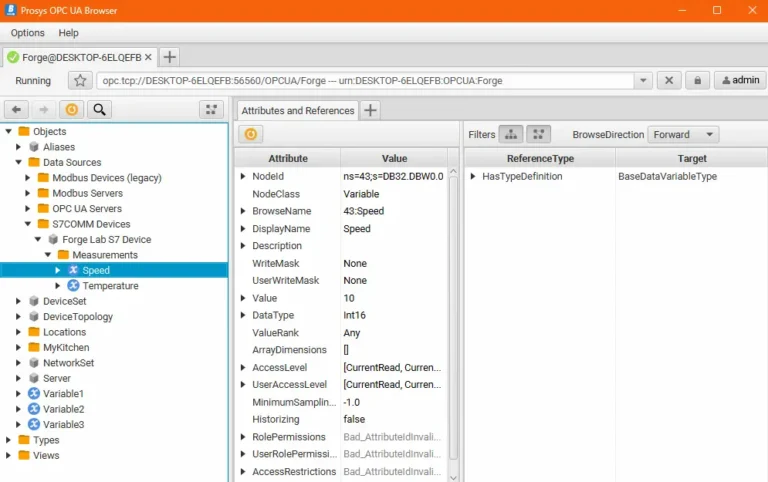
Task: Click the Attribute column header
Action: coord(288,158)
